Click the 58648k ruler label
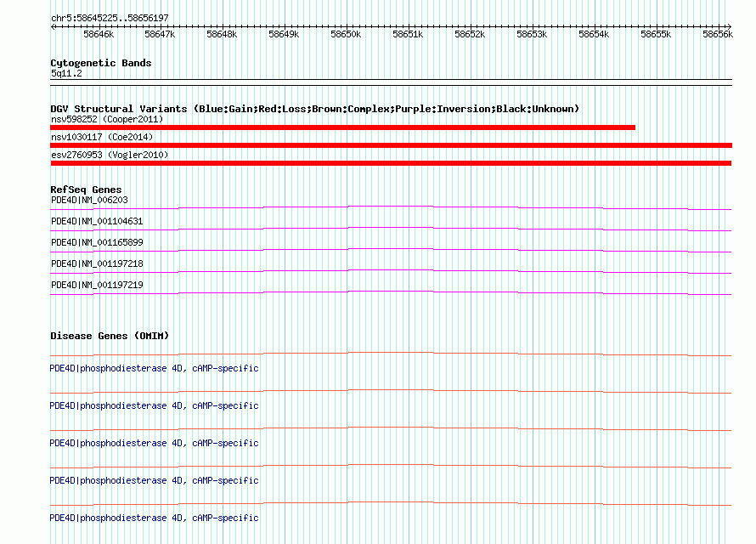This screenshot has height=544, width=756. coord(222,34)
